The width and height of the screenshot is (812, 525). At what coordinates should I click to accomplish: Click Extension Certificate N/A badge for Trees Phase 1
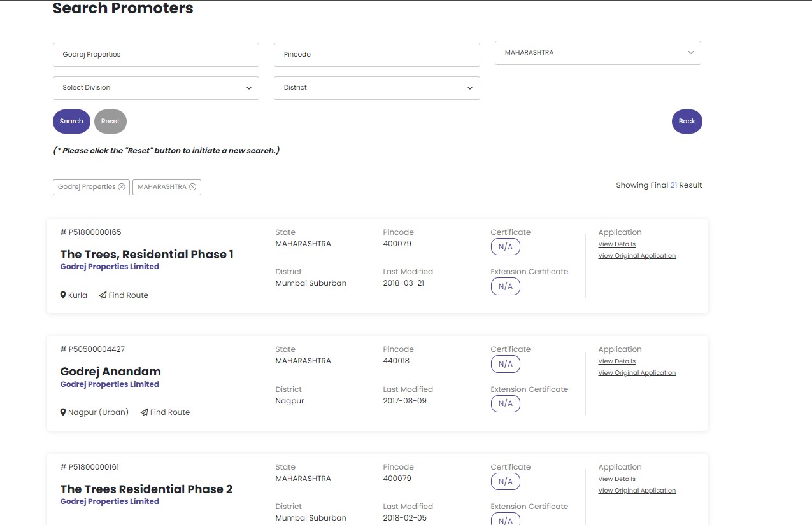(505, 286)
